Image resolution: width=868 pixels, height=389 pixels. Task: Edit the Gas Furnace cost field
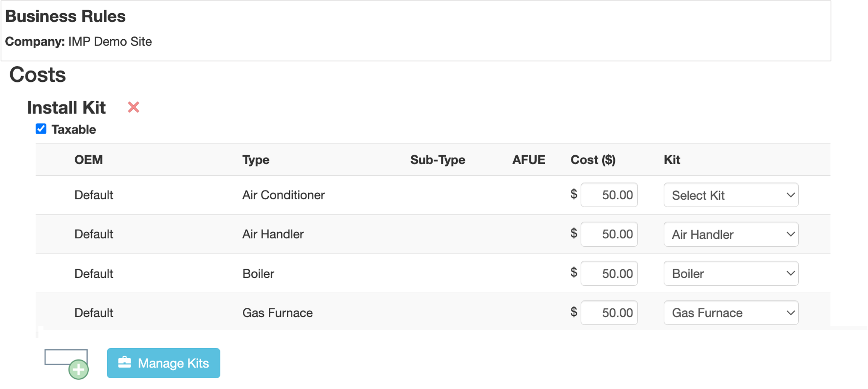click(609, 313)
